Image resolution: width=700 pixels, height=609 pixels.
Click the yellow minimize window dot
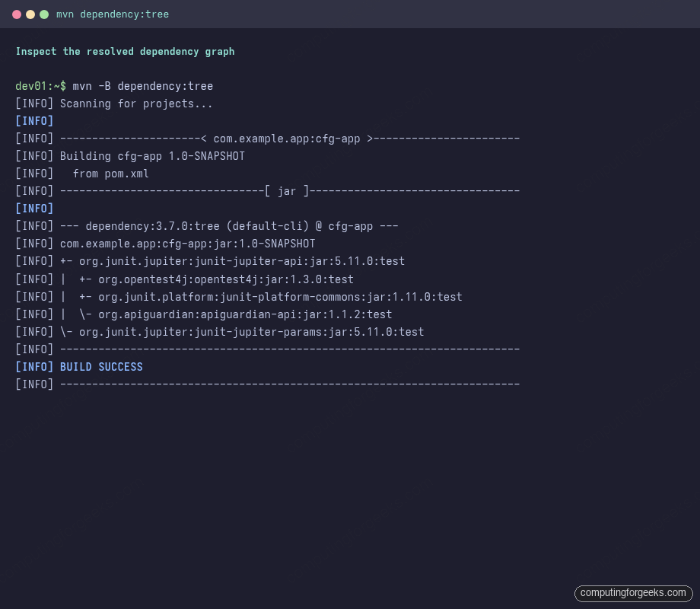(x=30, y=14)
